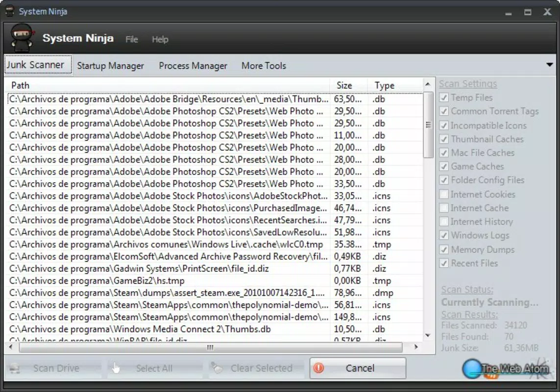Image resolution: width=560 pixels, height=392 pixels.
Task: Click the Junk Size 61,36MB value
Action: 521,348
